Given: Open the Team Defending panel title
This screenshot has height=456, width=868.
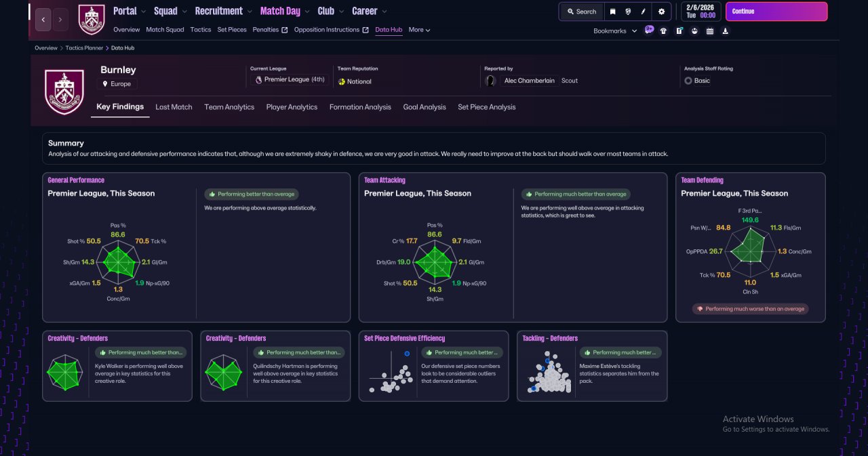Looking at the screenshot, I should click(x=702, y=180).
